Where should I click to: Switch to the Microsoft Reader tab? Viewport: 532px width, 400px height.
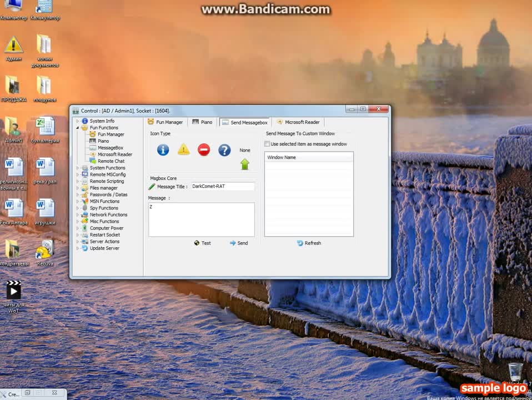point(298,122)
